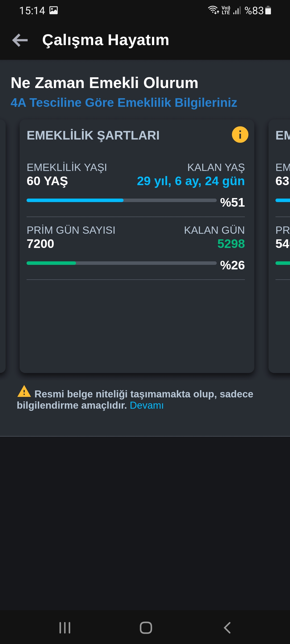The image size is (290, 644).
Task: Tap the yellow warning triangle icon
Action: [x=24, y=391]
